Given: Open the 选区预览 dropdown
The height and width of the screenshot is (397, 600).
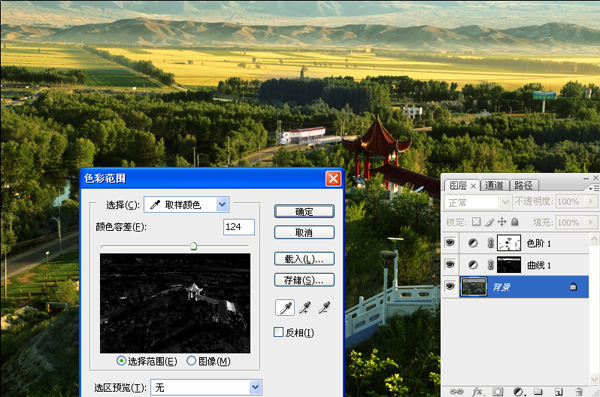Looking at the screenshot, I should coord(206,388).
